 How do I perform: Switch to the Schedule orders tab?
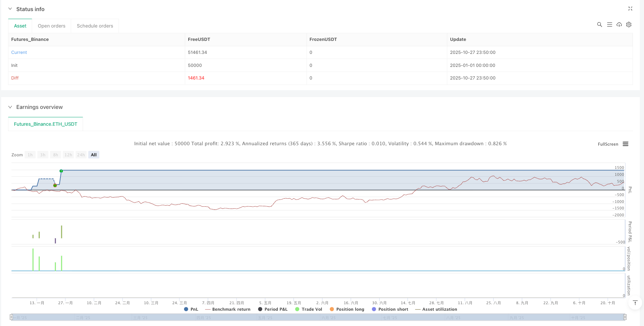click(95, 26)
